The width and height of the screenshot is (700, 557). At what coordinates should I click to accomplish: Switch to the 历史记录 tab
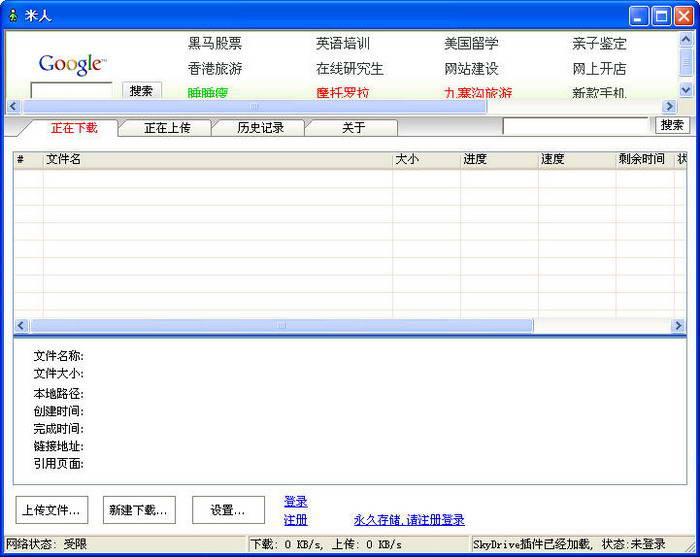261,128
